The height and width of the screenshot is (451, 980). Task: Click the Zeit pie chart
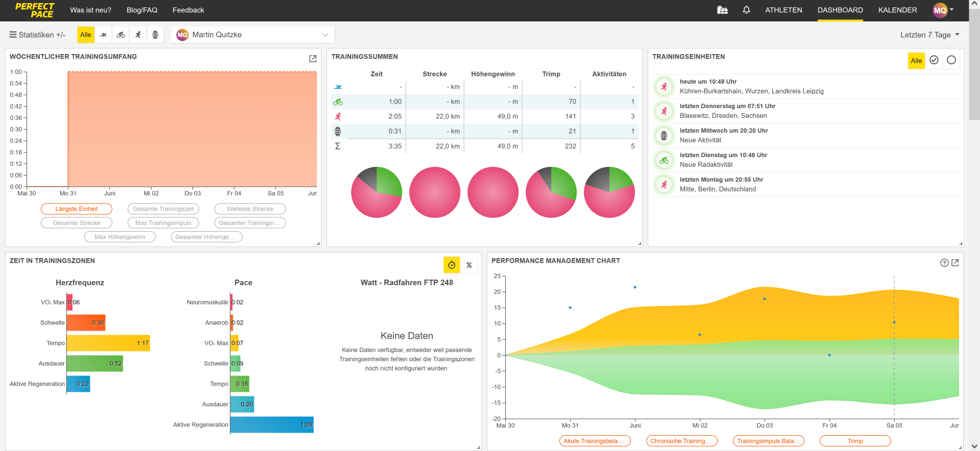pos(377,192)
